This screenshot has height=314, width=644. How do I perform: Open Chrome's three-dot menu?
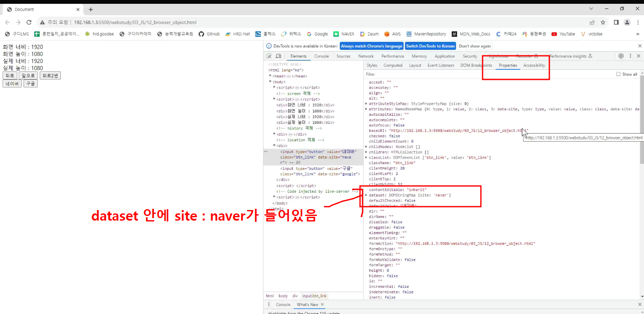(637, 22)
